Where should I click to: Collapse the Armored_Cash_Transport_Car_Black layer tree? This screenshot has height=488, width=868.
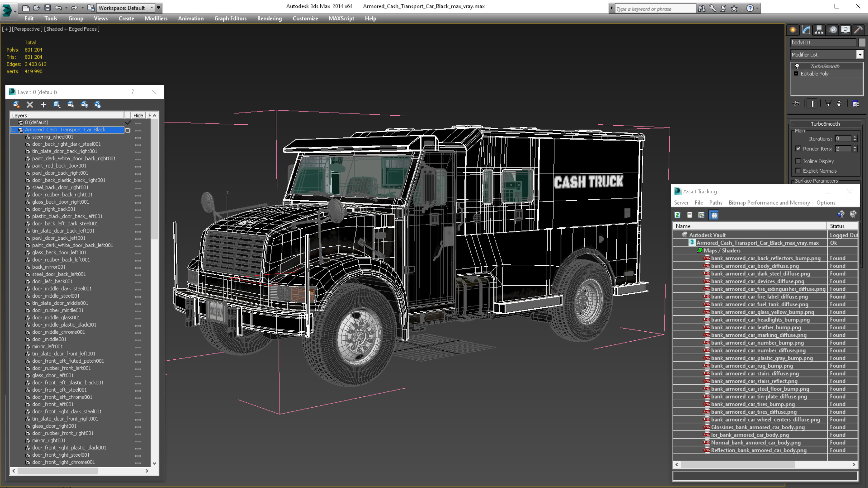pos(14,130)
